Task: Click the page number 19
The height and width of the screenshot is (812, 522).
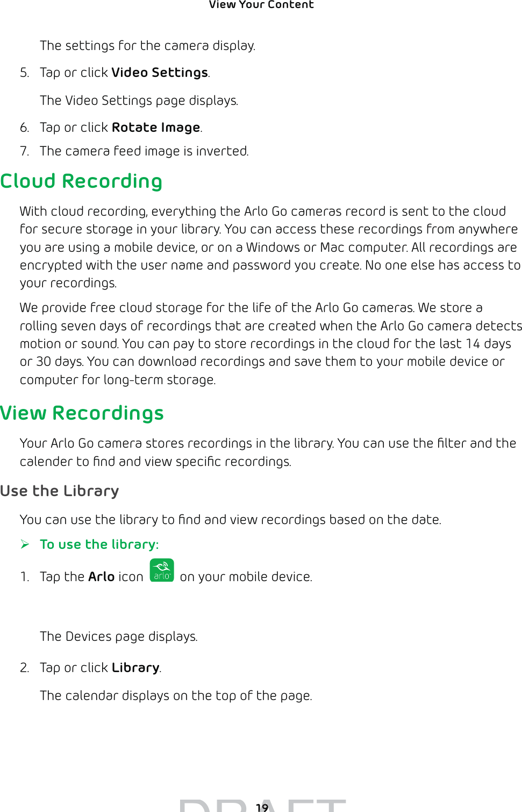Action: point(262,807)
